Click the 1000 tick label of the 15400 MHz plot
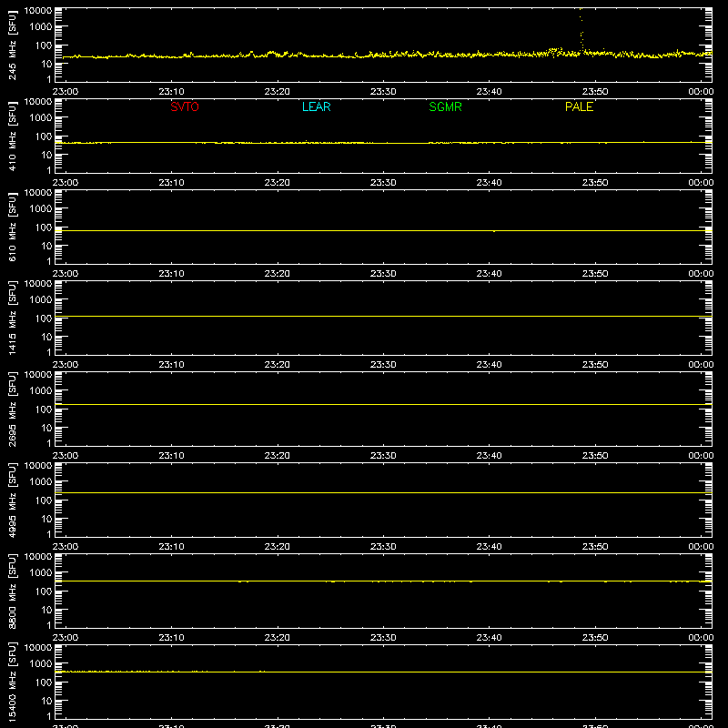 click(x=41, y=664)
